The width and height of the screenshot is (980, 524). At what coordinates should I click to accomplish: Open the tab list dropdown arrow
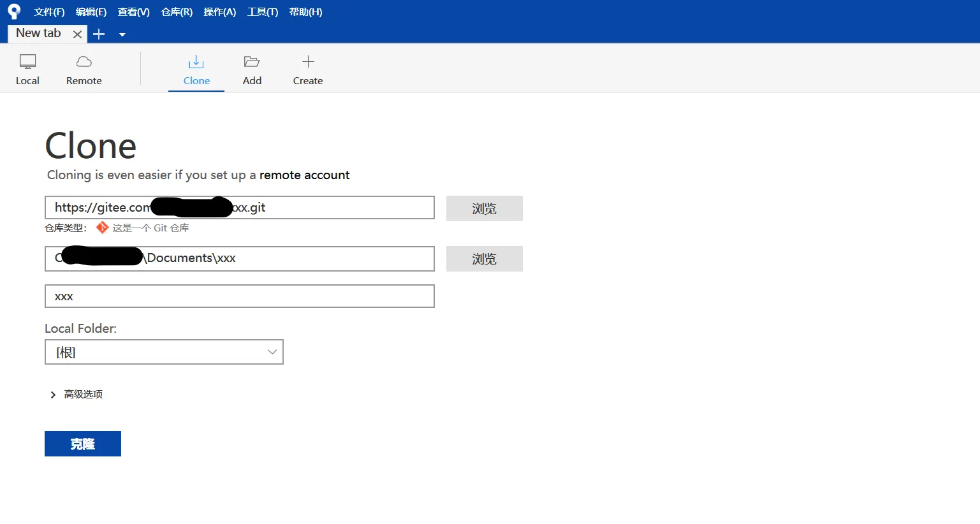122,35
